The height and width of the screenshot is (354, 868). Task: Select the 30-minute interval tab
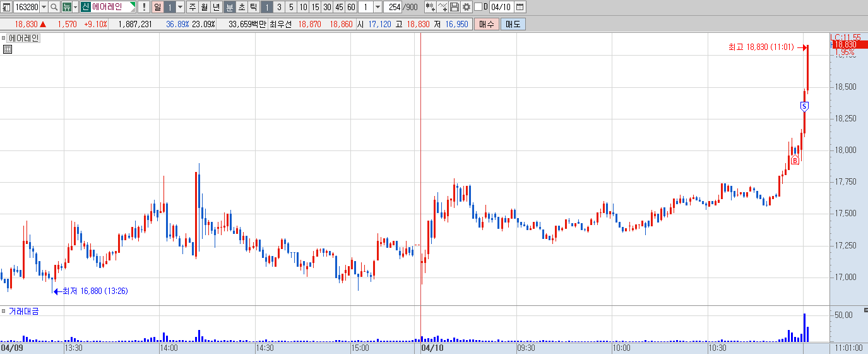point(327,8)
